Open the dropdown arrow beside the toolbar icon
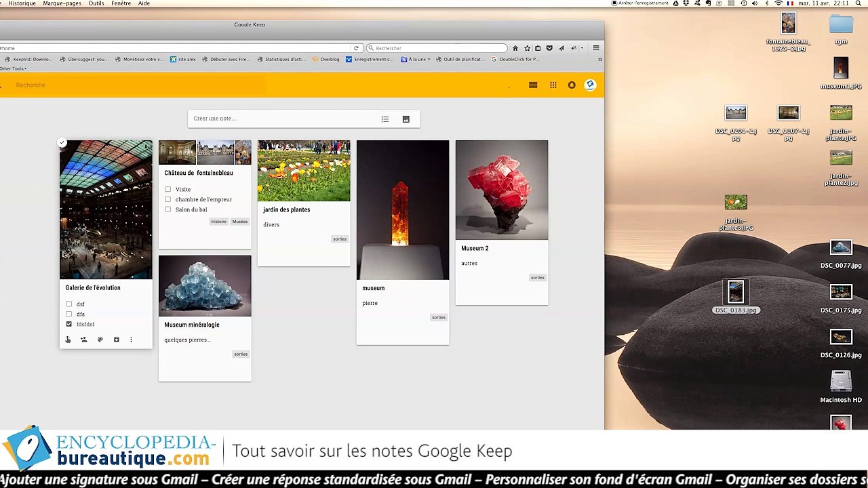 (582, 48)
